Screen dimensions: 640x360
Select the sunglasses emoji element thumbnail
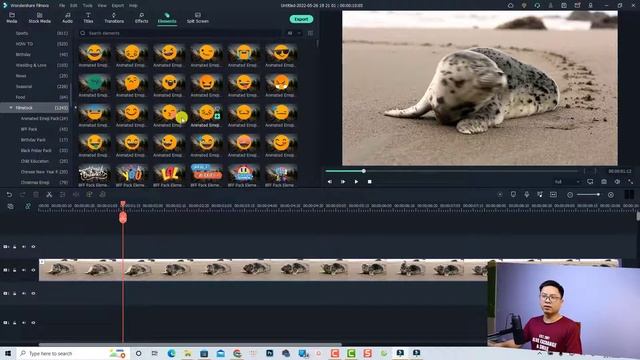(x=281, y=53)
